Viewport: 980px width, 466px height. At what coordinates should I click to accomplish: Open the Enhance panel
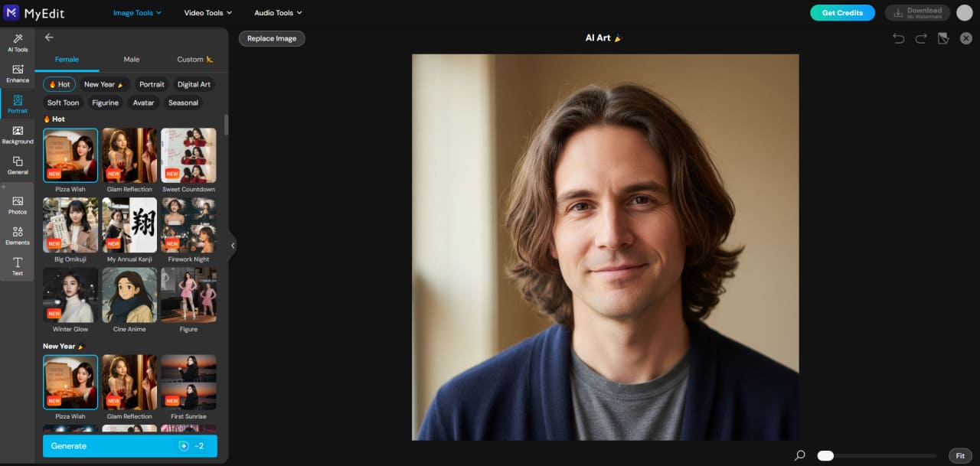pyautogui.click(x=17, y=73)
